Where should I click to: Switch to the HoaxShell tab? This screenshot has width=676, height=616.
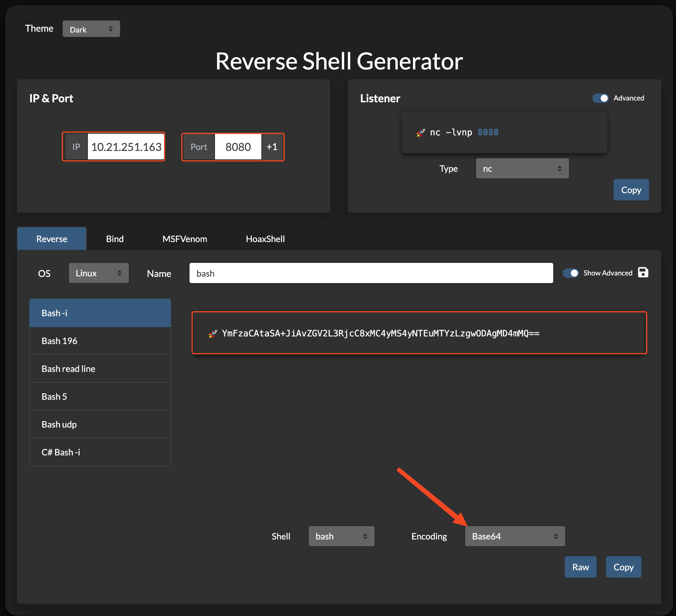[265, 239]
